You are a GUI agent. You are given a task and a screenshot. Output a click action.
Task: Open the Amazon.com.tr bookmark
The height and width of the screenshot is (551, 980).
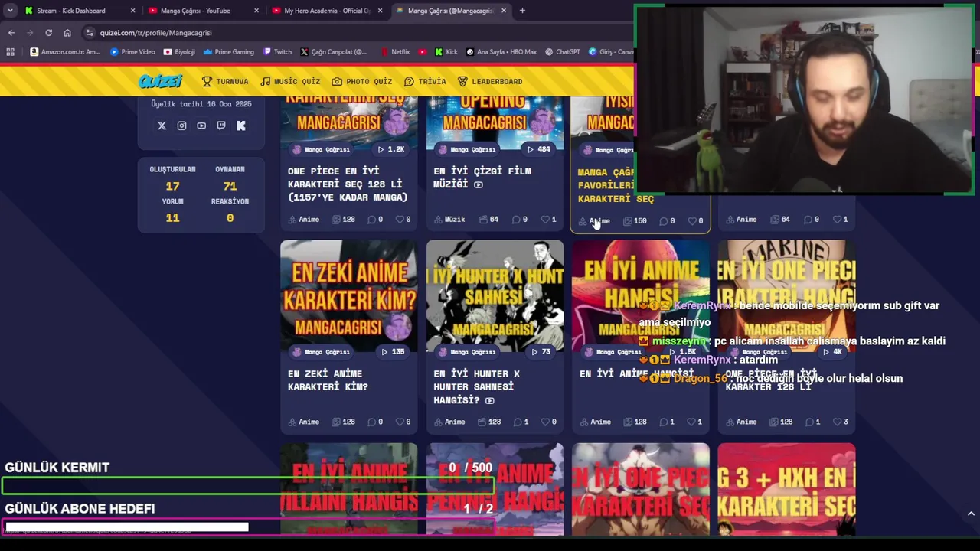click(x=65, y=52)
